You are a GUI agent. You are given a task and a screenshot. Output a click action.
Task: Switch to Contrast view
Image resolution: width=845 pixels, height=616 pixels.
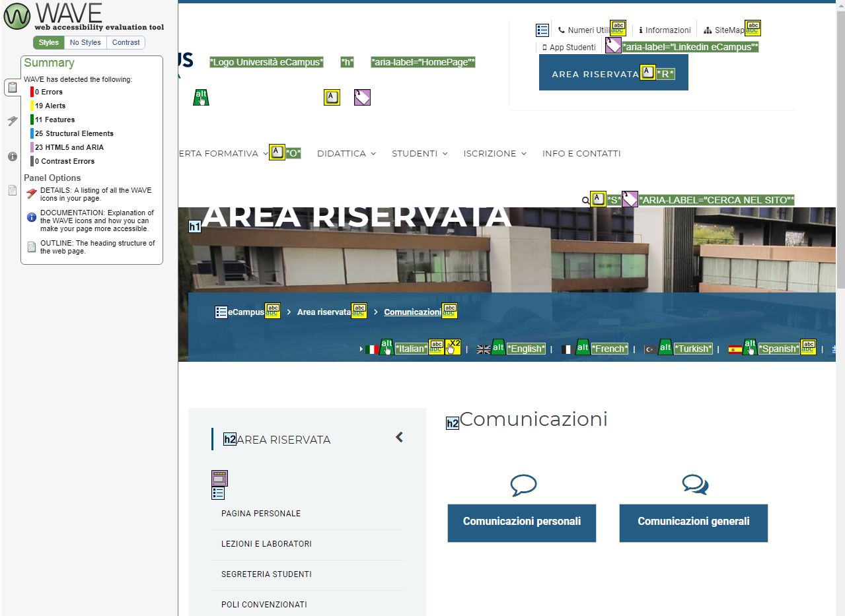(126, 42)
